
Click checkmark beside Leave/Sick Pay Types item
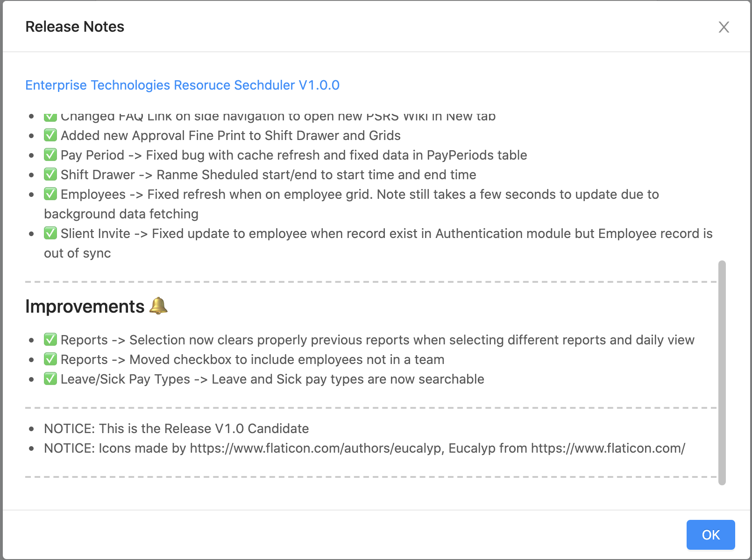tap(50, 379)
